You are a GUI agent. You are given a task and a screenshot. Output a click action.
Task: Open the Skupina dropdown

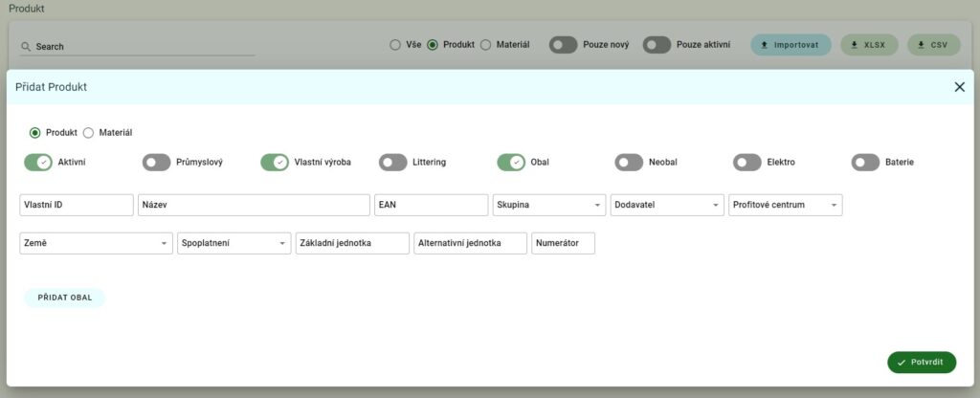548,205
